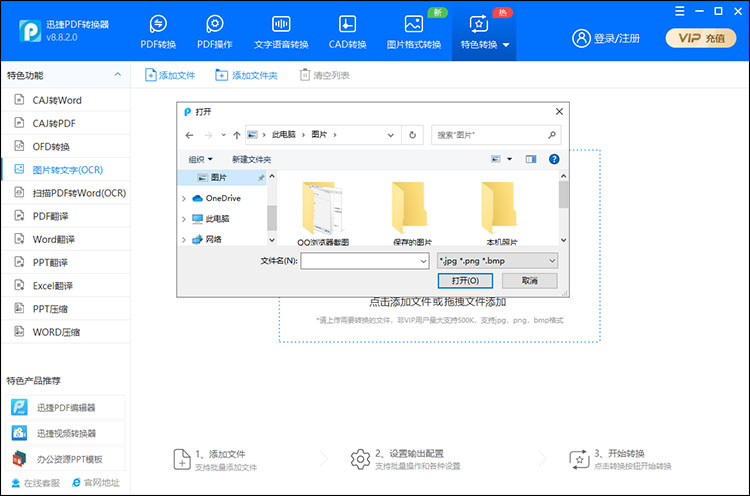Click the Excel翻译 sidebar icon
The width and height of the screenshot is (750, 496).
(19, 285)
